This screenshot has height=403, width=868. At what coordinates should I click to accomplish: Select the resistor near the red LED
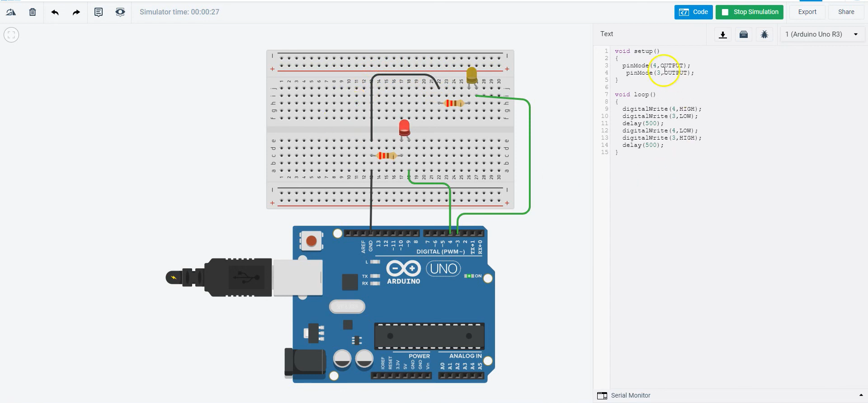387,155
